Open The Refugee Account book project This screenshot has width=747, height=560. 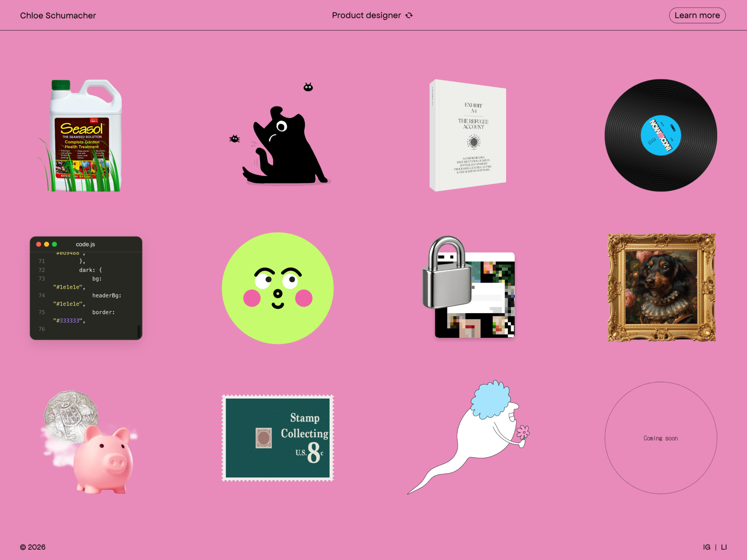[468, 135]
